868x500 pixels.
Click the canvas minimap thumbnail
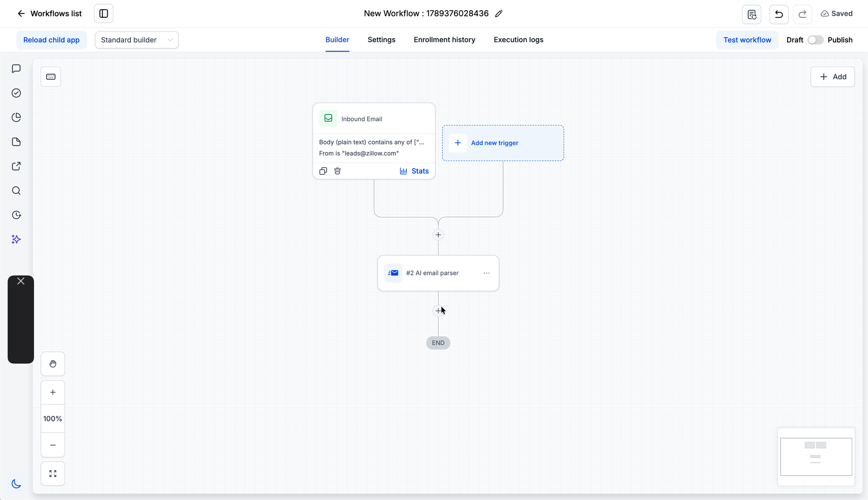[x=816, y=457]
